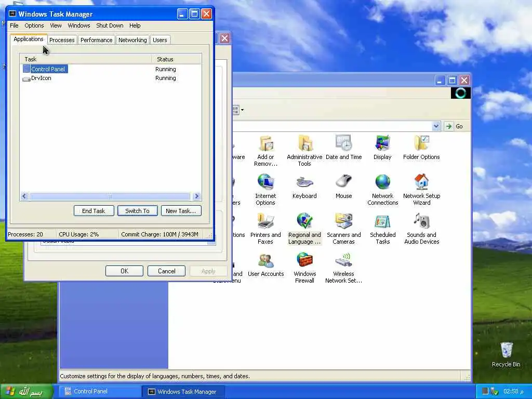Switch to the Users tab
This screenshot has width=532, height=399.
(x=160, y=40)
